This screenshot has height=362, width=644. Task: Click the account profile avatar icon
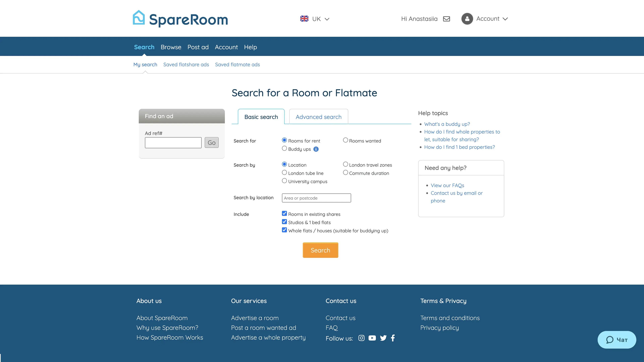467,19
